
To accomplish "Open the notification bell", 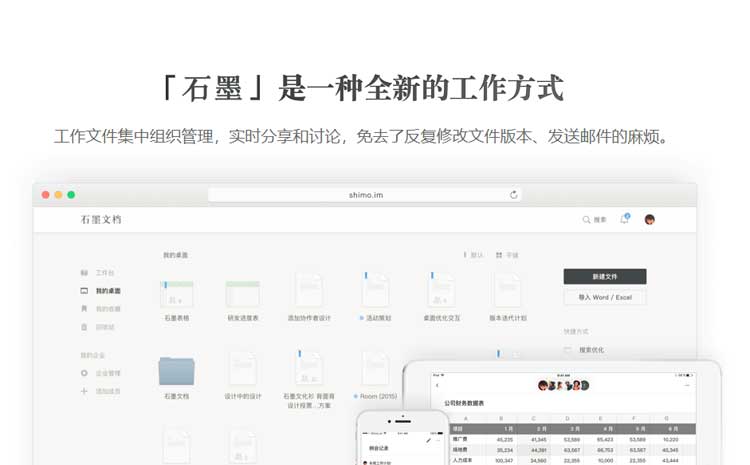I will click(625, 219).
